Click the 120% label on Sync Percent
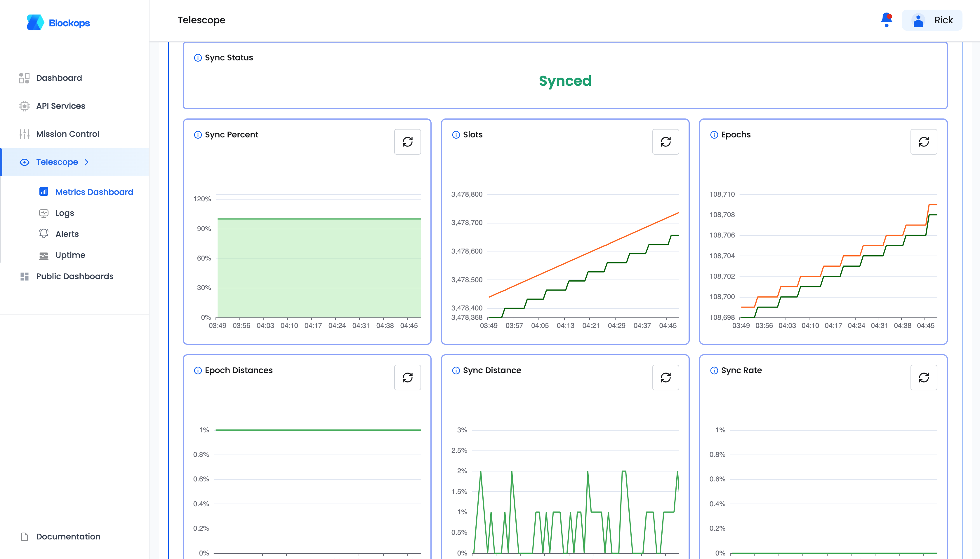The image size is (980, 559). 202,199
